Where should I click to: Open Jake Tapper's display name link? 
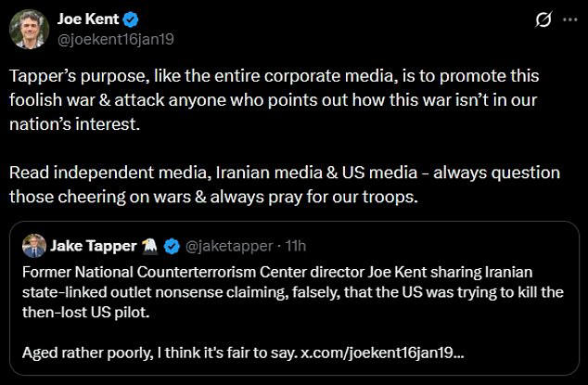(x=92, y=246)
